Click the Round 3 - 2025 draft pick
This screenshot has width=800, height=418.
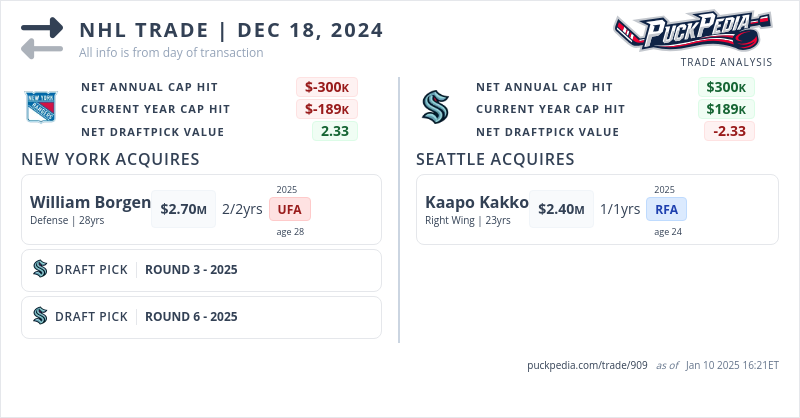(x=191, y=269)
